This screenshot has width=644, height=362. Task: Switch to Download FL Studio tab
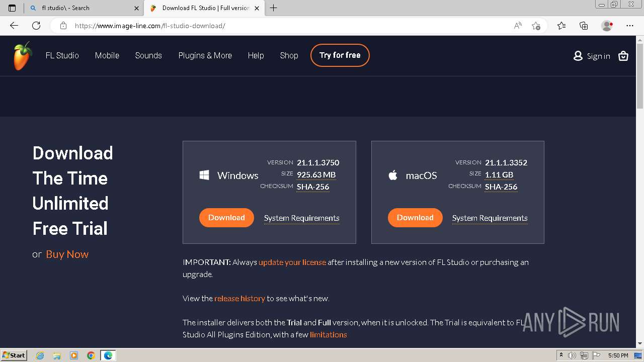(x=204, y=8)
